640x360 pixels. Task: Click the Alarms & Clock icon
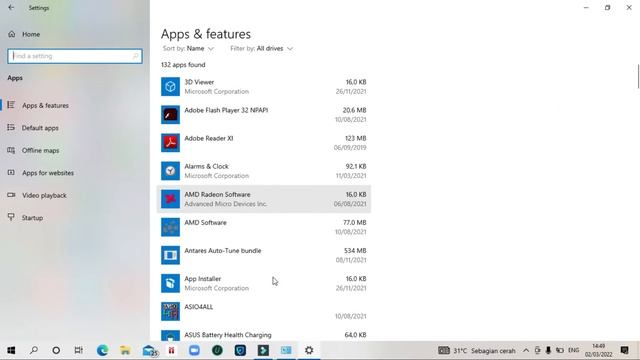click(170, 171)
